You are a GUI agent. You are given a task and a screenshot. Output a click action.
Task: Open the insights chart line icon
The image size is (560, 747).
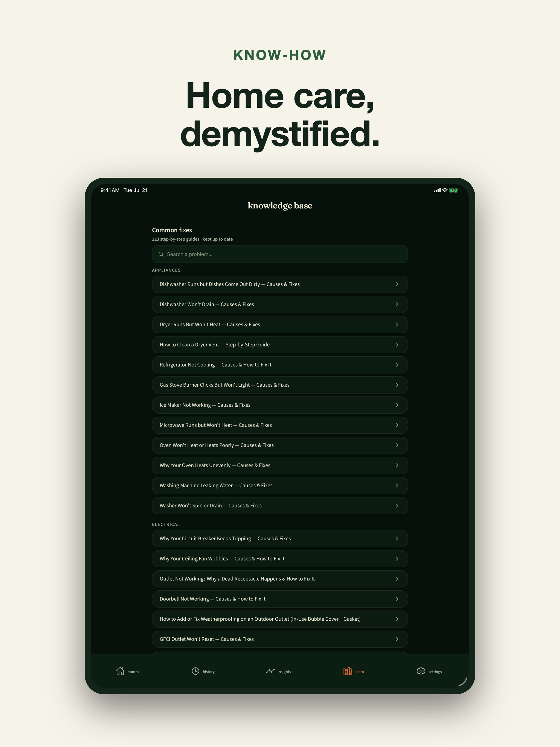click(x=270, y=671)
